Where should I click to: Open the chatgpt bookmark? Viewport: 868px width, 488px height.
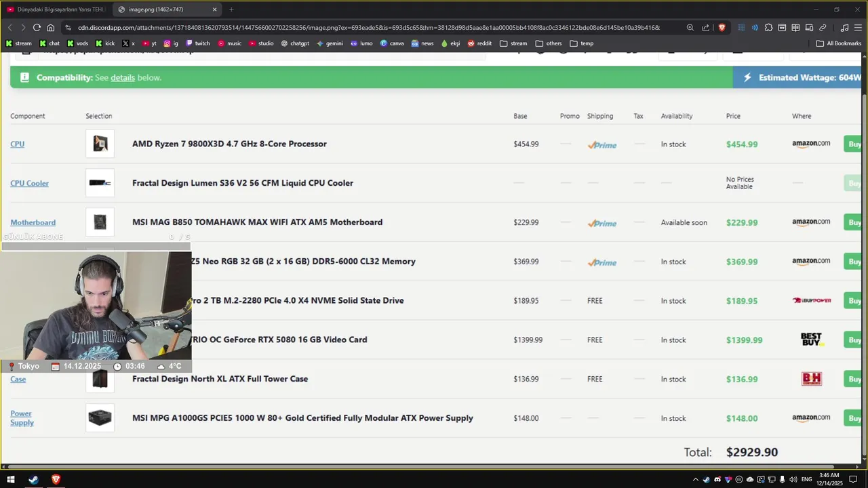tap(294, 43)
